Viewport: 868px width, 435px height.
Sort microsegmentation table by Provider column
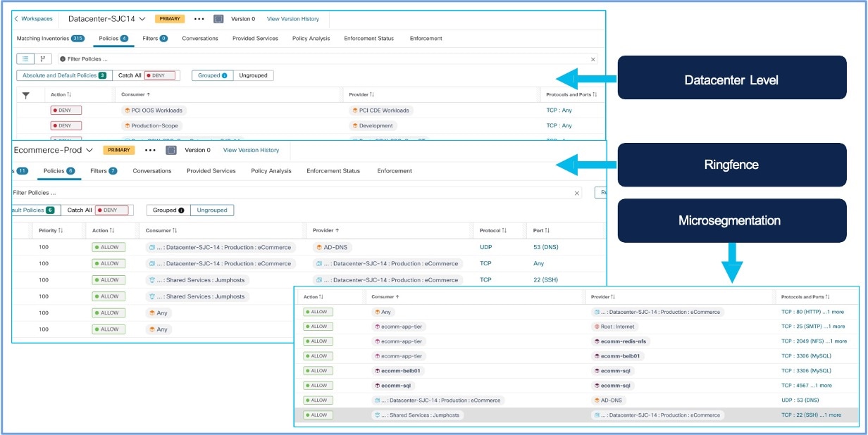[x=604, y=297]
